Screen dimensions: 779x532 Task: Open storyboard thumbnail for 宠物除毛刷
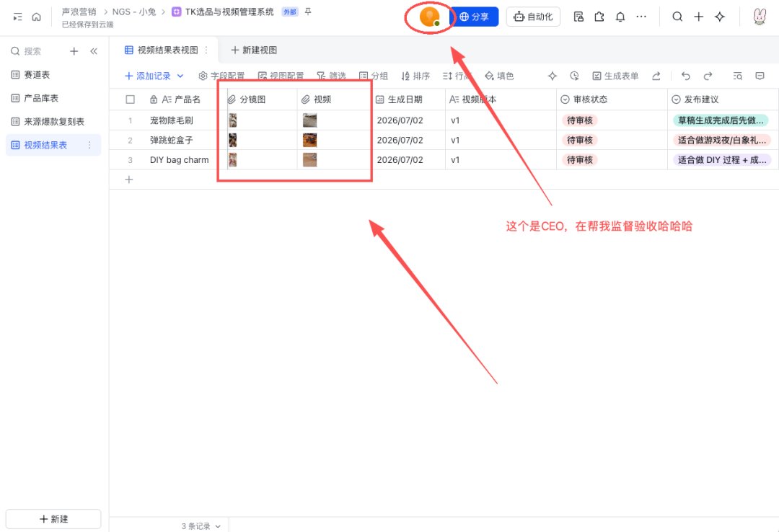click(x=232, y=120)
